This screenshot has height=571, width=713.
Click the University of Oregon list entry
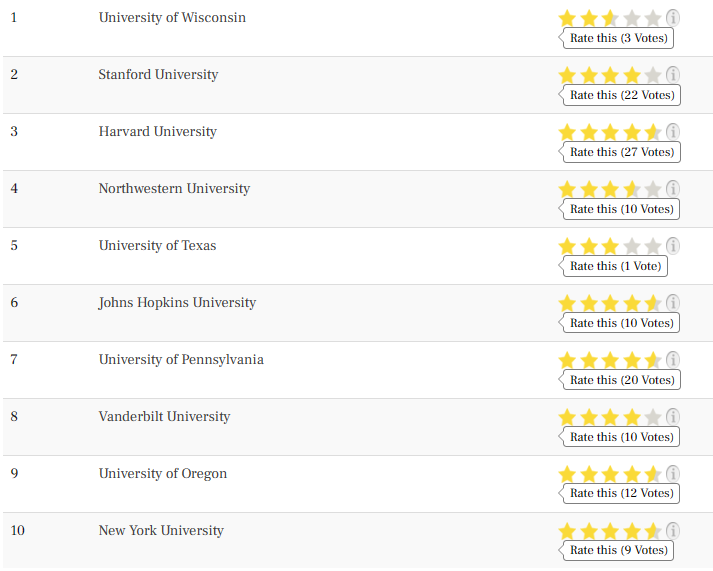(x=357, y=484)
